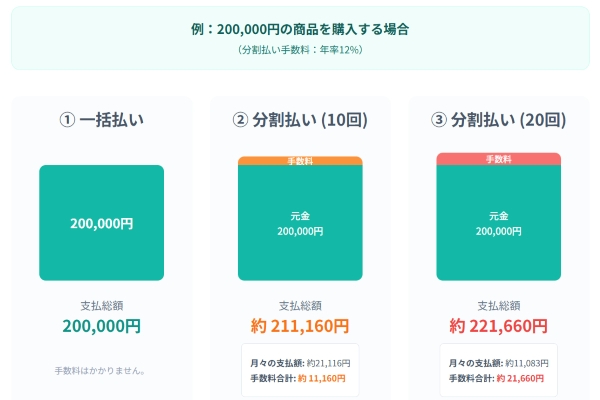The height and width of the screenshot is (400, 600).
Task: Click the 元金 200,000円 block in 10回 card
Action: pyautogui.click(x=300, y=223)
